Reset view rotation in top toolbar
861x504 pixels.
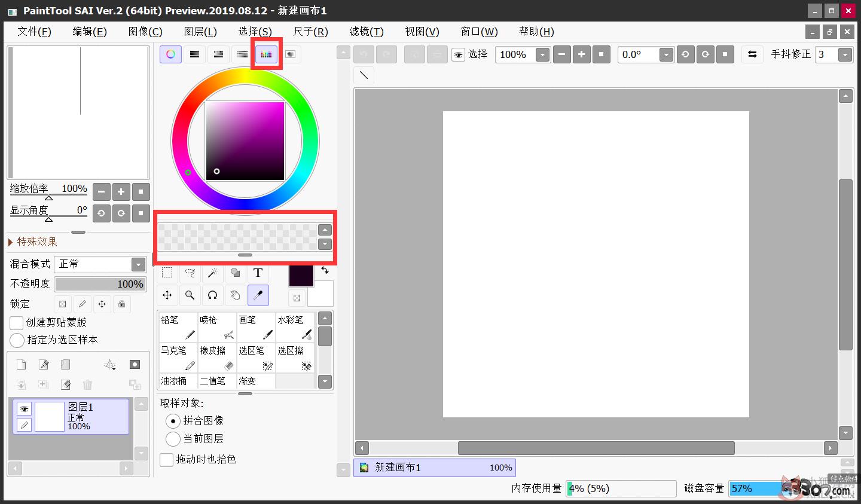725,54
